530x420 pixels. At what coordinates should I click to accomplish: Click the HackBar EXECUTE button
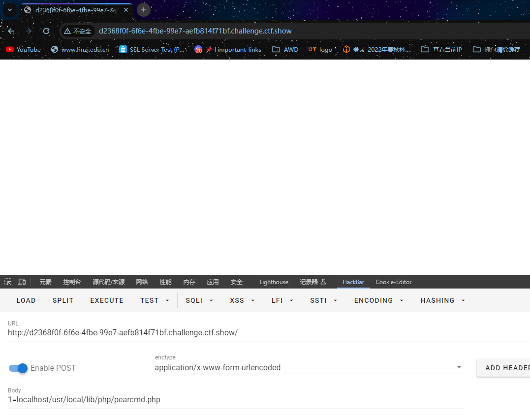[107, 300]
